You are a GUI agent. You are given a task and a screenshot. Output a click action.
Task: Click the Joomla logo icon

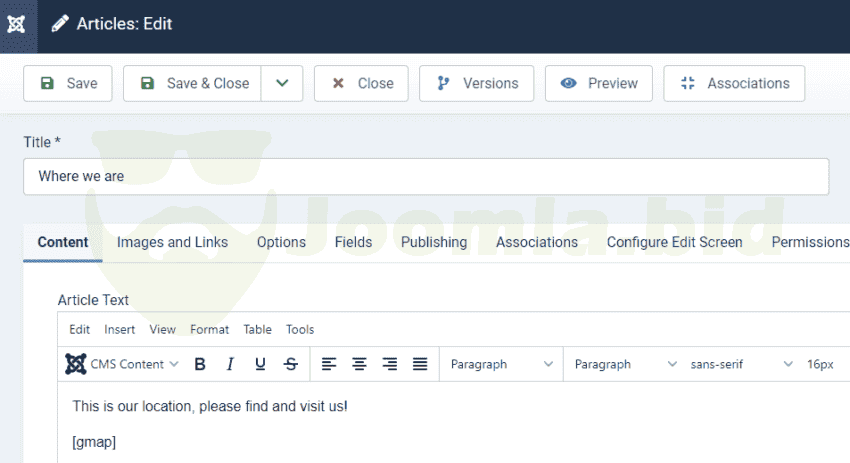click(17, 25)
